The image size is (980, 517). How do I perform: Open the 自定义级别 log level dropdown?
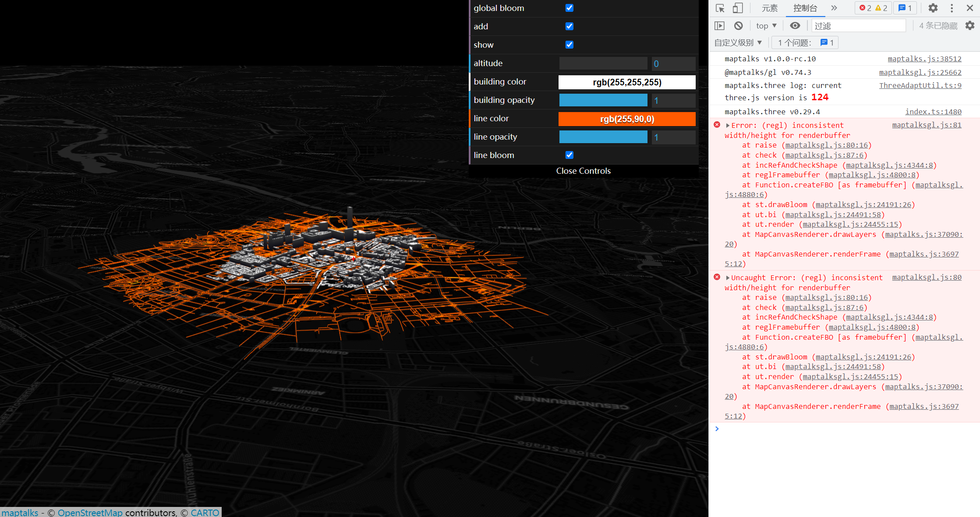[x=738, y=42]
